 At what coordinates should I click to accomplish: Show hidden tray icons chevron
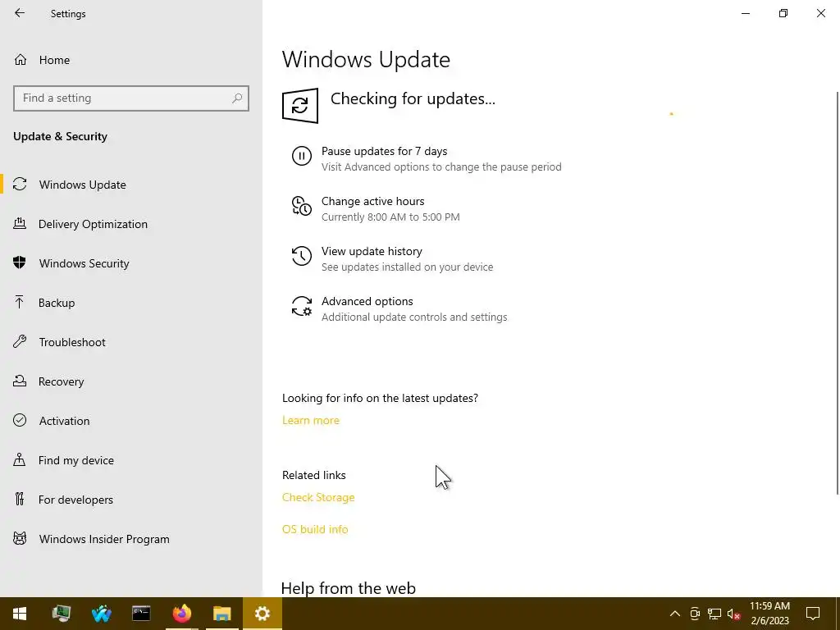pos(675,614)
